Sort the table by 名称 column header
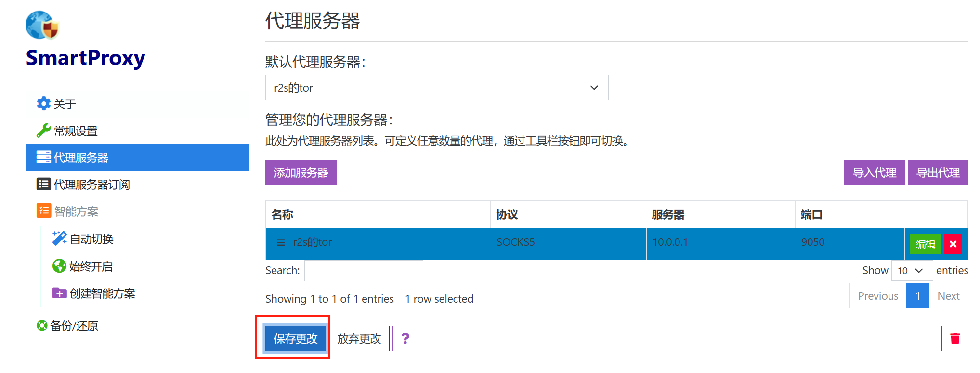The image size is (980, 373). point(282,215)
